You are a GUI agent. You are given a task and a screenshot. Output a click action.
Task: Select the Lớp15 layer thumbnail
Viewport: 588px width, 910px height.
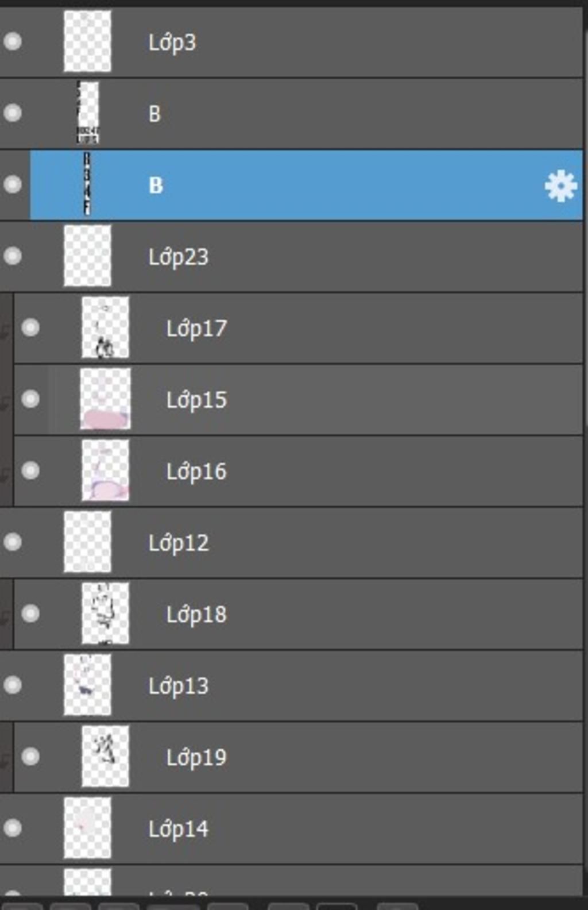(x=105, y=399)
